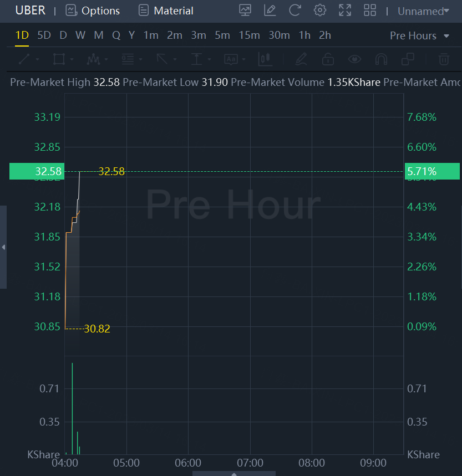Open chart settings gear icon
The height and width of the screenshot is (476, 462).
(x=319, y=10)
